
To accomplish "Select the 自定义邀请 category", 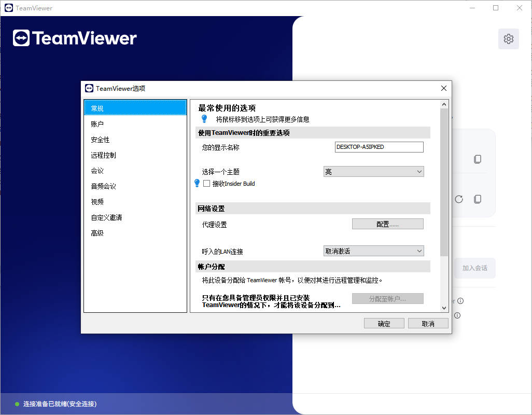I will [135, 217].
